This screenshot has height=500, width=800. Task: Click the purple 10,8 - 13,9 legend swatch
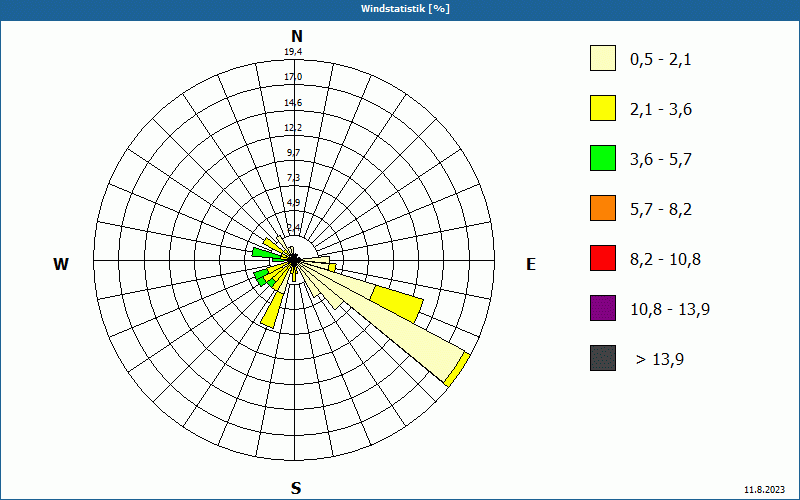[603, 308]
